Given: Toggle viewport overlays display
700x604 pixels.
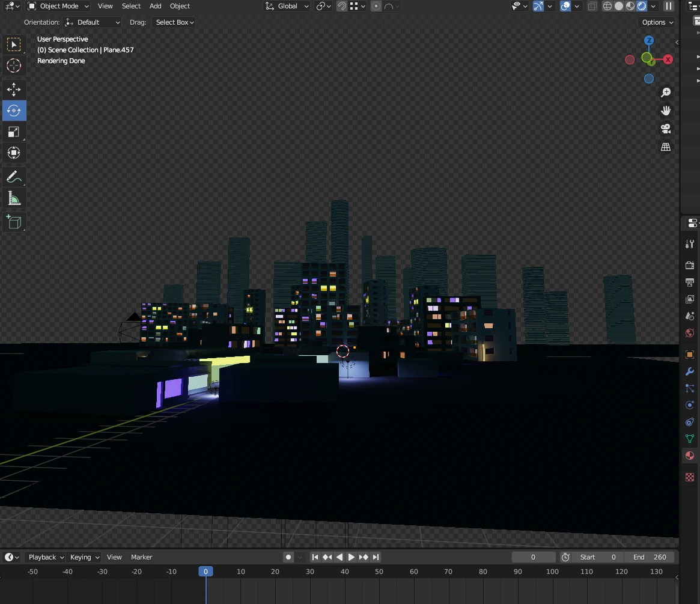Looking at the screenshot, I should coord(565,6).
